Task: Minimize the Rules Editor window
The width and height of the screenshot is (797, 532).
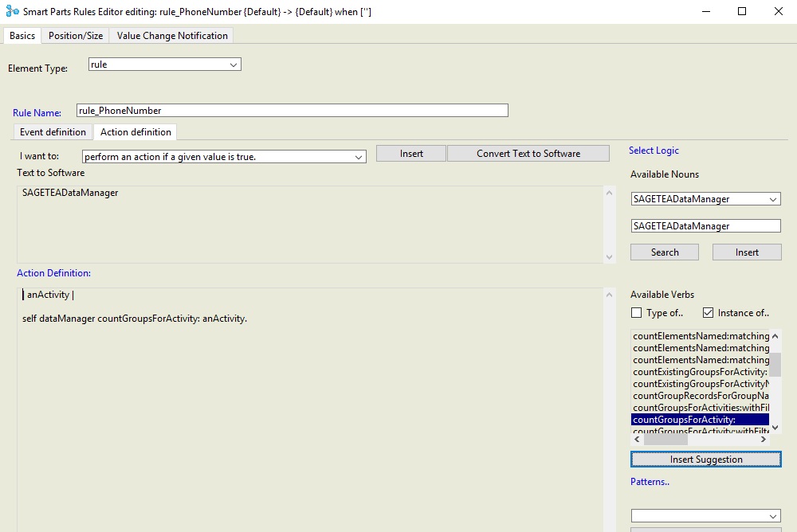Action: click(706, 11)
